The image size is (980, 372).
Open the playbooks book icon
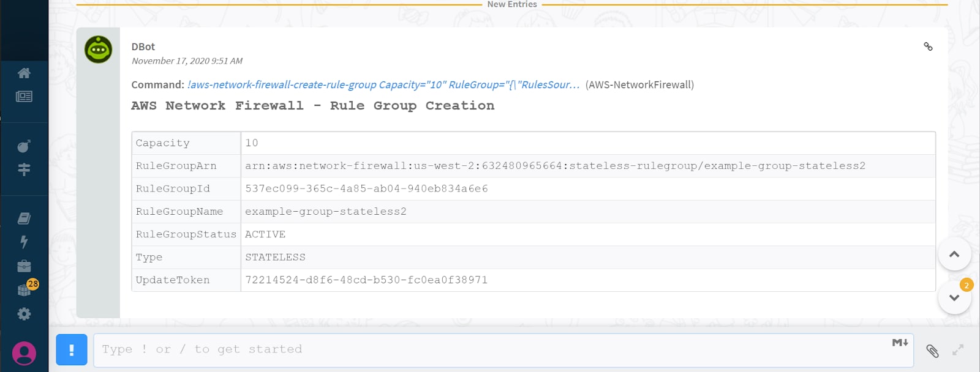24,218
